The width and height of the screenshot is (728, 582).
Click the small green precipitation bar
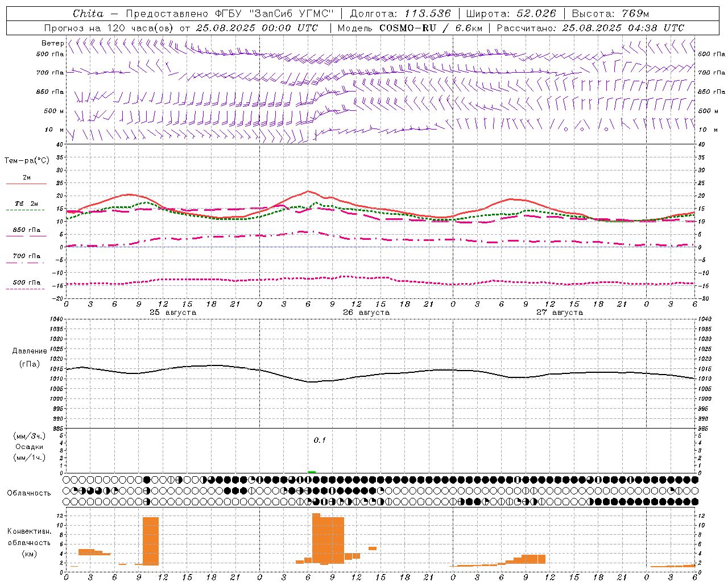pos(312,472)
